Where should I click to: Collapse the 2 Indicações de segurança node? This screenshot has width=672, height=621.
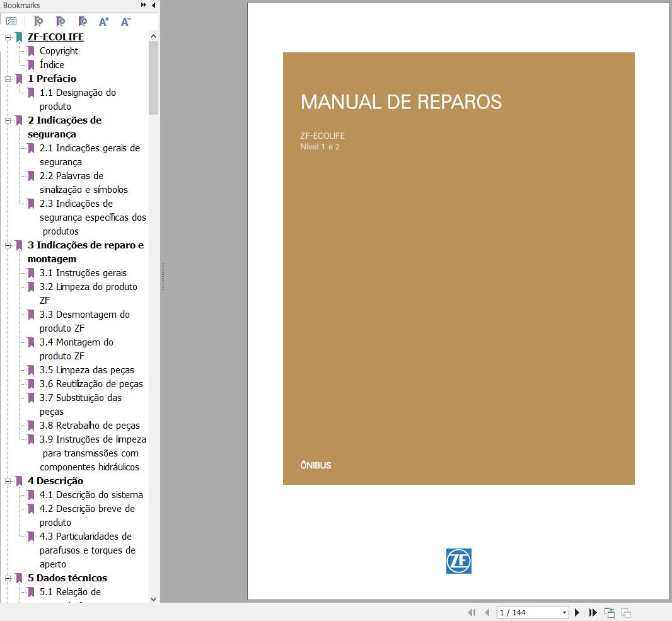[8, 120]
